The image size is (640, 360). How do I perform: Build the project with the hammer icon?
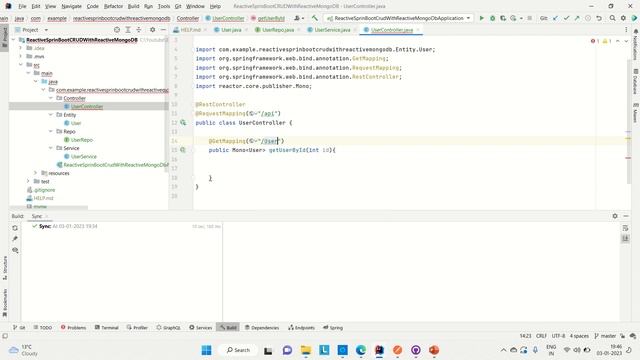[315, 18]
